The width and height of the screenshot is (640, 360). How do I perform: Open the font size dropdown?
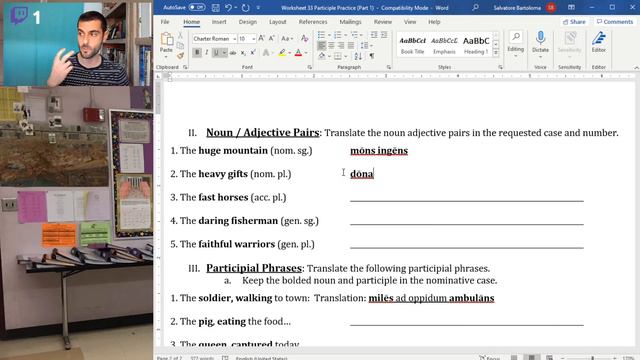click(x=254, y=39)
